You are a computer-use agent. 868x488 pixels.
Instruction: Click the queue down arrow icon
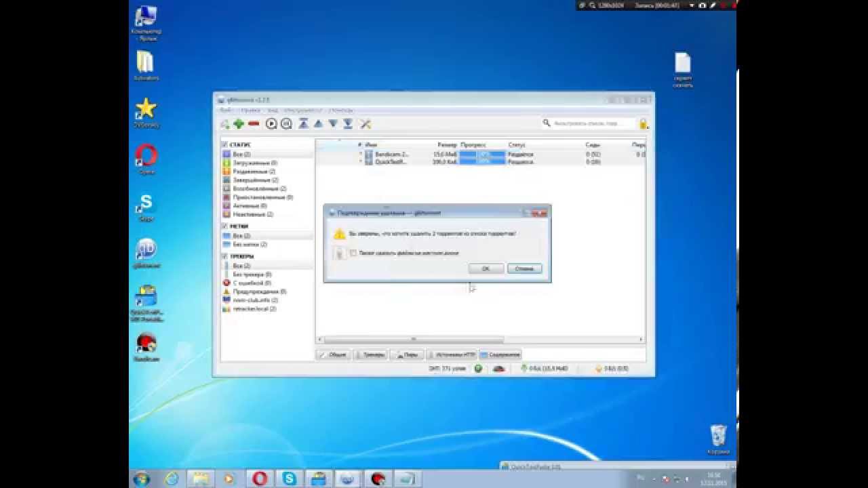(333, 124)
